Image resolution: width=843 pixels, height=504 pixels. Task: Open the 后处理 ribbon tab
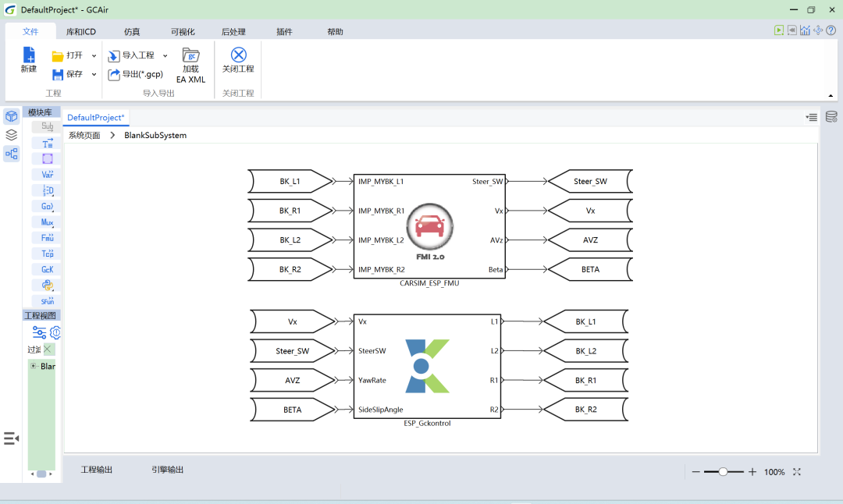pos(233,32)
